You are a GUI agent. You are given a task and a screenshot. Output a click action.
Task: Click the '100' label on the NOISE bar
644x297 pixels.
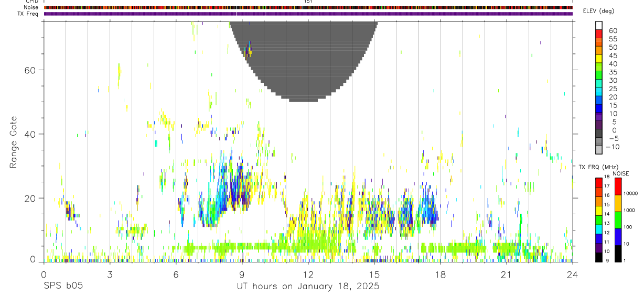pos(628,227)
